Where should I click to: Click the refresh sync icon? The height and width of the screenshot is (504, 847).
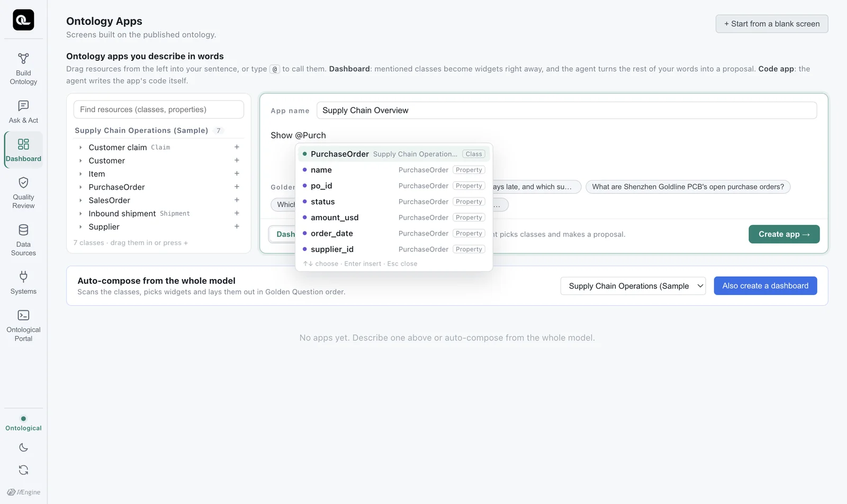click(x=23, y=470)
